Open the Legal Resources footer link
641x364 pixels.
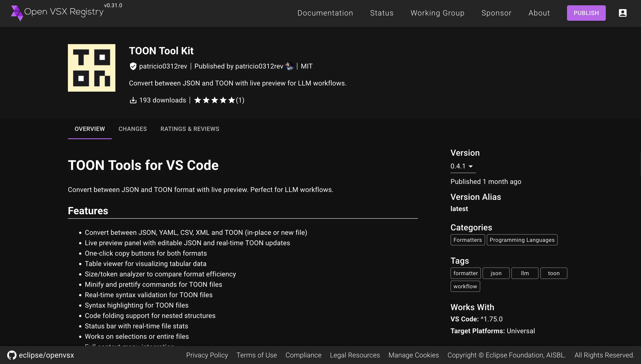pyautogui.click(x=355, y=355)
